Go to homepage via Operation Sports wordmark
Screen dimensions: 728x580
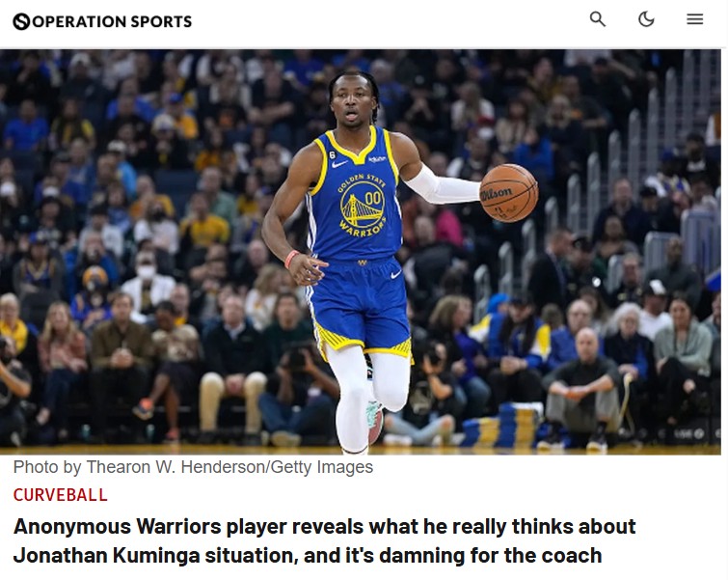click(x=112, y=21)
